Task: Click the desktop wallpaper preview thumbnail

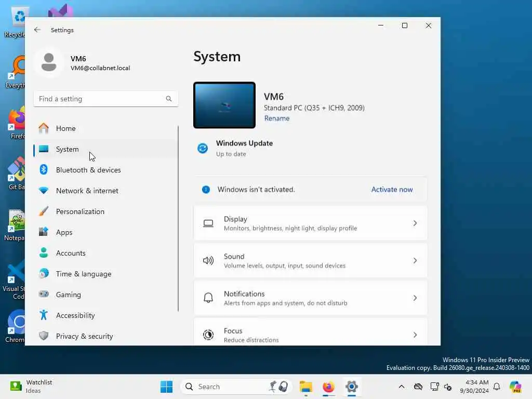Action: pos(224,105)
